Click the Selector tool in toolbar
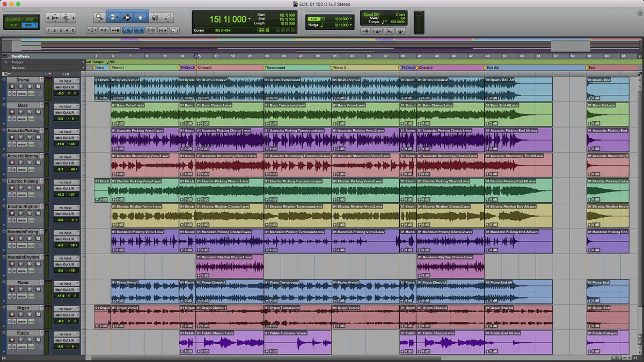This screenshot has width=644, height=362. [x=128, y=17]
